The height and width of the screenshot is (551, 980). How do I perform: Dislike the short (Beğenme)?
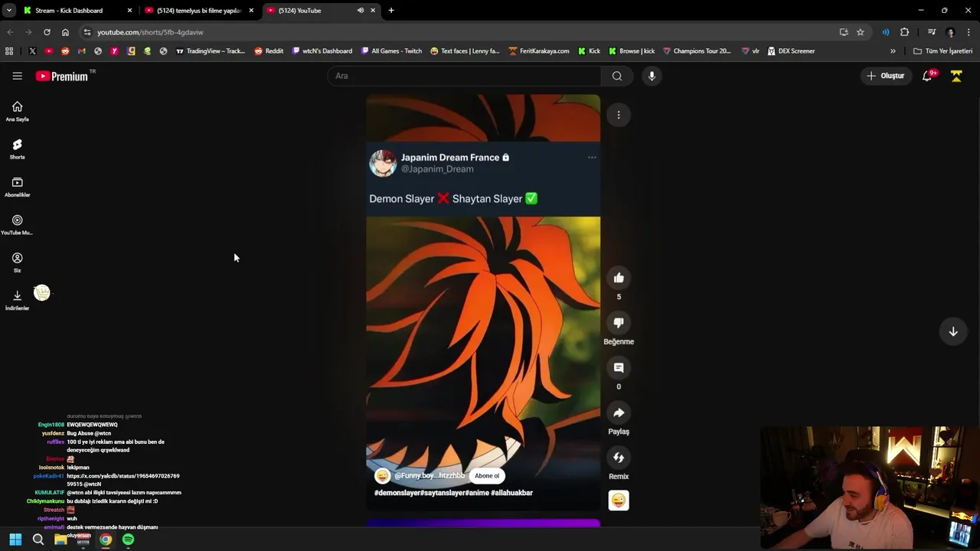coord(619,323)
